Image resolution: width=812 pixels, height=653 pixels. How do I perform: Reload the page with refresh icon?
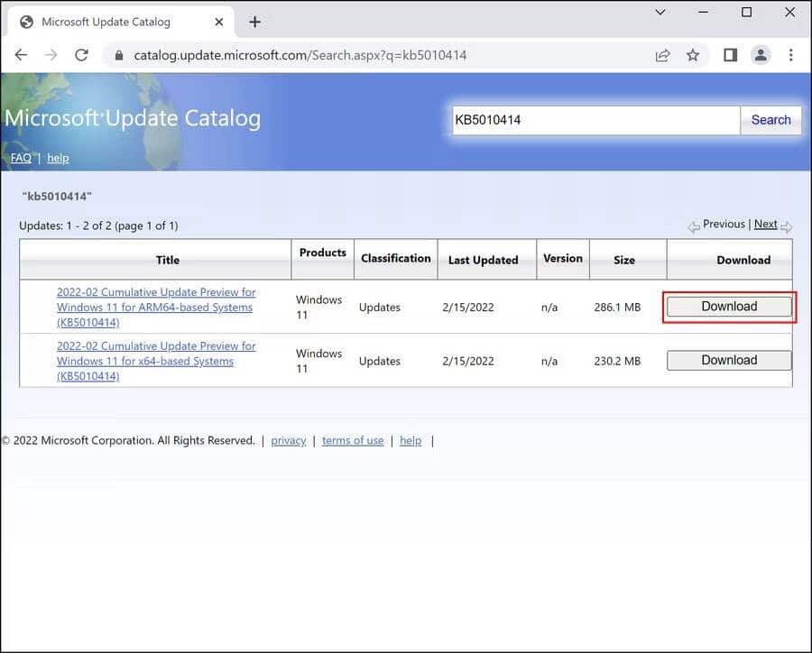[81, 55]
